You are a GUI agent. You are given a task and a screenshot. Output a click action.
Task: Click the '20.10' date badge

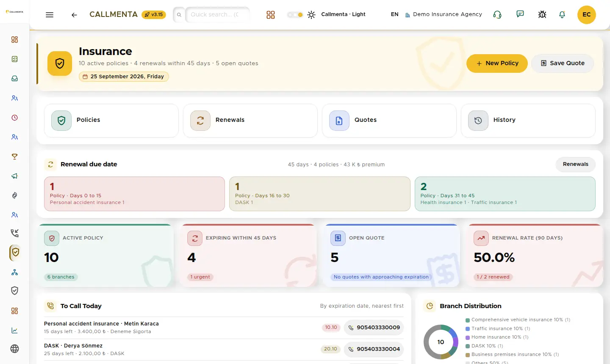pyautogui.click(x=330, y=349)
